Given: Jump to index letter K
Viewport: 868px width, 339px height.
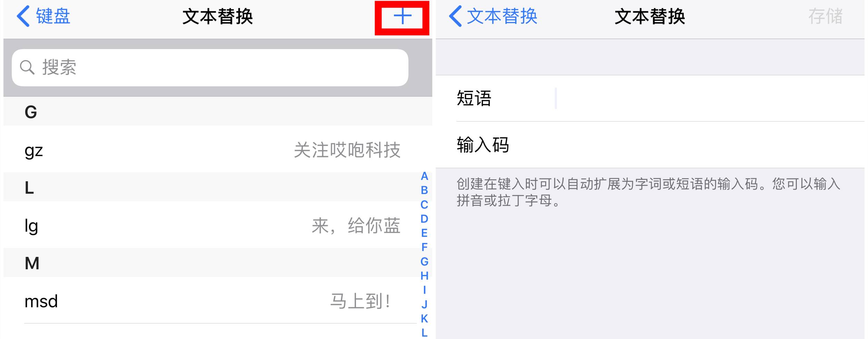Looking at the screenshot, I should (424, 319).
